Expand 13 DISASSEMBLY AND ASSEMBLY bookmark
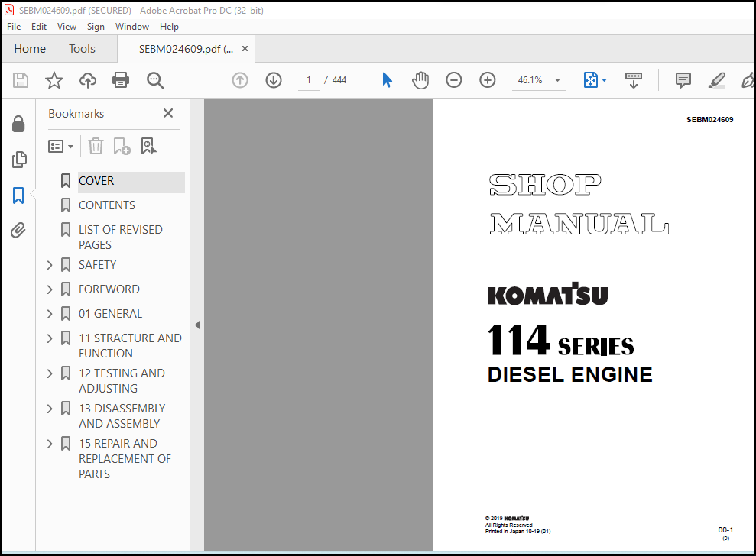Screen dimensions: 756x556 [50, 409]
